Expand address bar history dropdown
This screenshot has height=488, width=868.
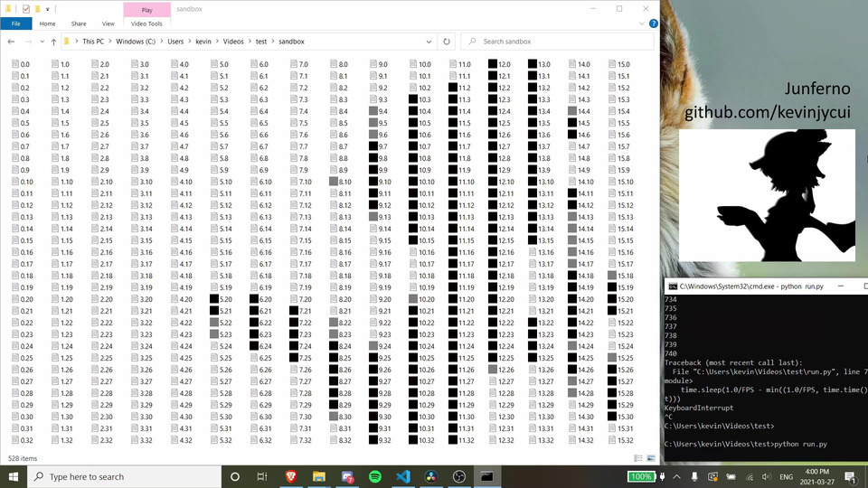coord(429,42)
